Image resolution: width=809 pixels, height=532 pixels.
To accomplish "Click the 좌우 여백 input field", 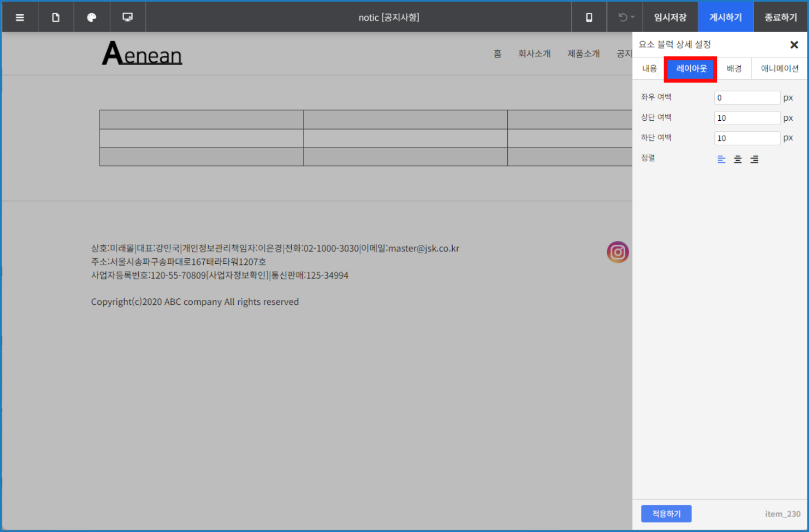I will pos(747,98).
